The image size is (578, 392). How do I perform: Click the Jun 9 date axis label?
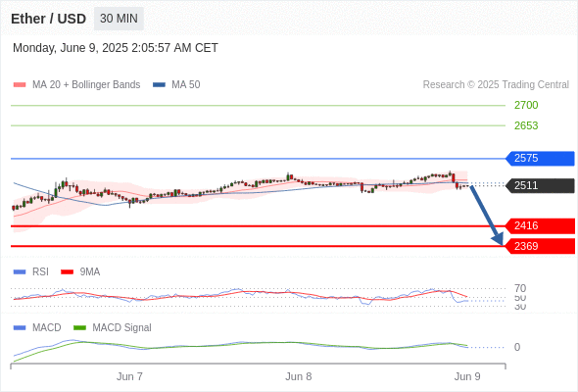click(x=467, y=376)
